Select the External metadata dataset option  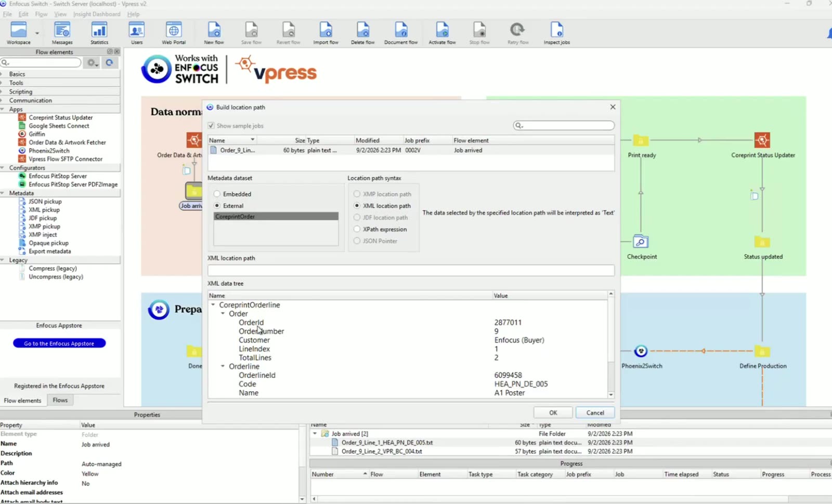point(217,206)
